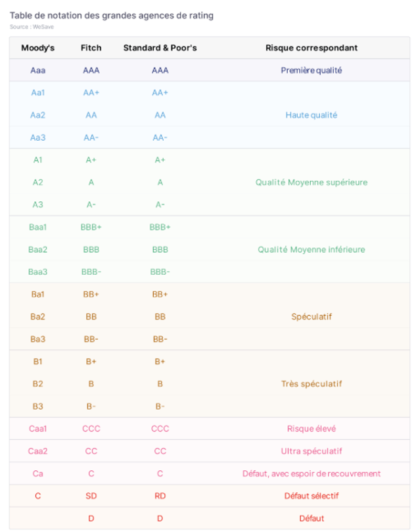Click the Première qualité risk label
Viewport: 416px width, 532px height.
[312, 70]
